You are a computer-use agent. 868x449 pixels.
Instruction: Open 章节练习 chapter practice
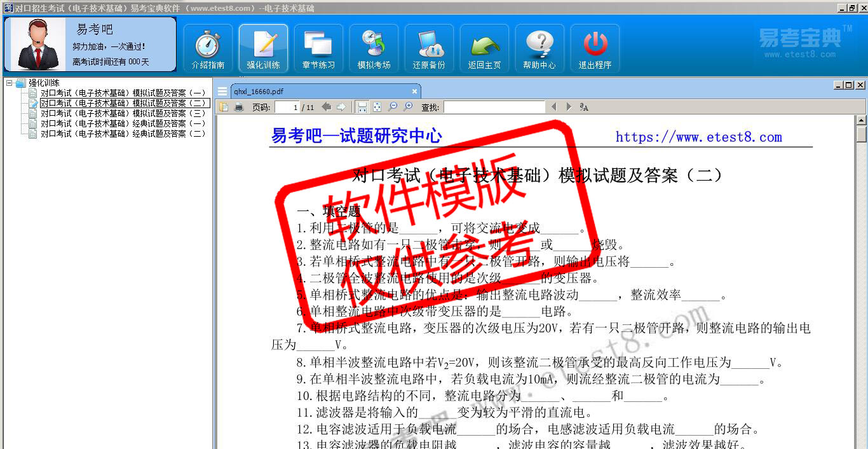(x=318, y=48)
